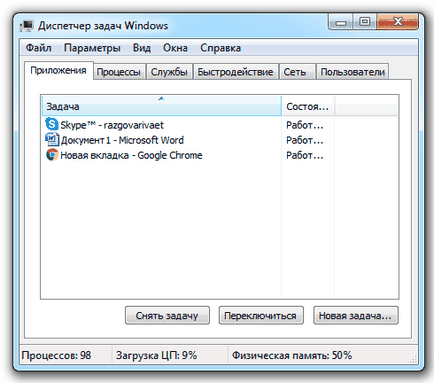The image size is (434, 383).
Task: Open the Окна menu
Action: [x=175, y=48]
